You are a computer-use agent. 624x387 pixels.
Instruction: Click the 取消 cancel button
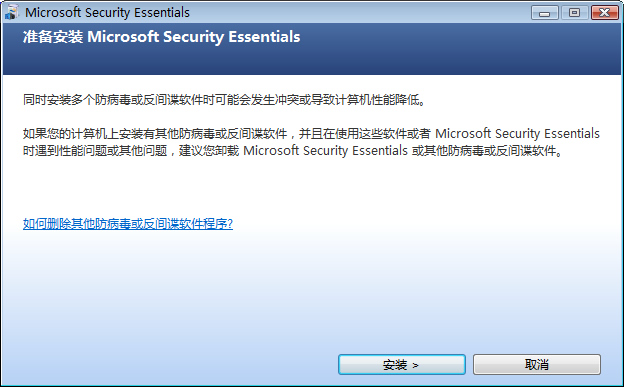[537, 364]
